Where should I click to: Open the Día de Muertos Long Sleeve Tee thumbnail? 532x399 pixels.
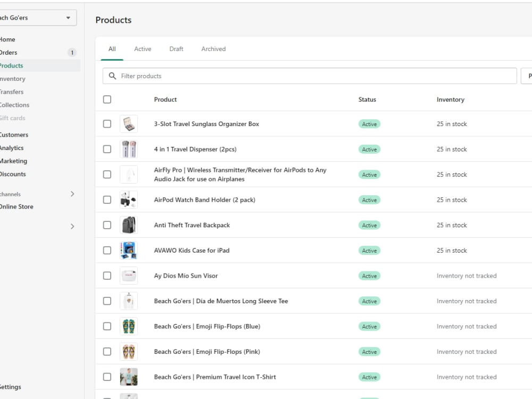[x=129, y=301]
